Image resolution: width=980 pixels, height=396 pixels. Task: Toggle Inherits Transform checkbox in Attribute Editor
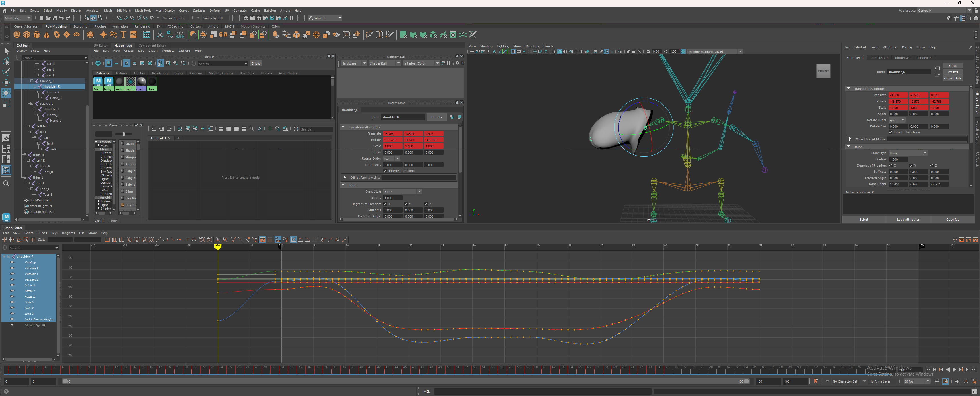coord(891,132)
